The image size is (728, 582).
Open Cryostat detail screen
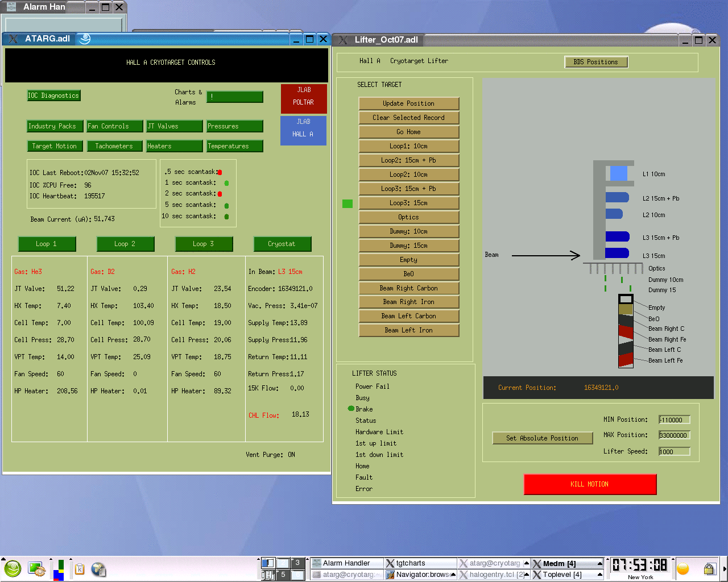[283, 244]
